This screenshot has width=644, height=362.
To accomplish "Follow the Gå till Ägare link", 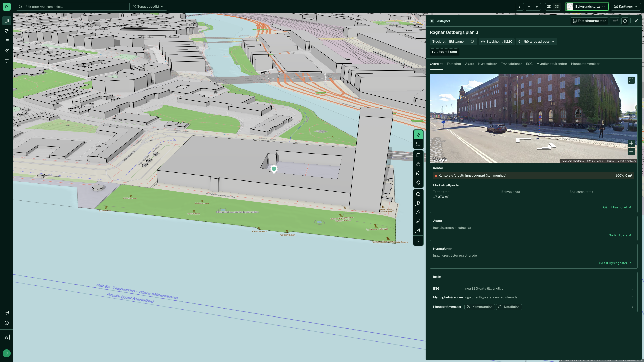I will coord(620,235).
